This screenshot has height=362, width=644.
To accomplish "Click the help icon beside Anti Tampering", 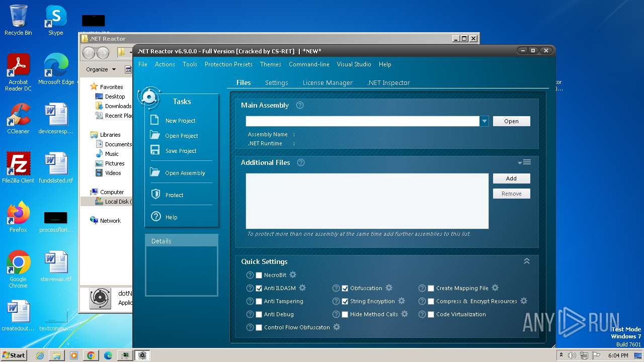I will 250,301.
